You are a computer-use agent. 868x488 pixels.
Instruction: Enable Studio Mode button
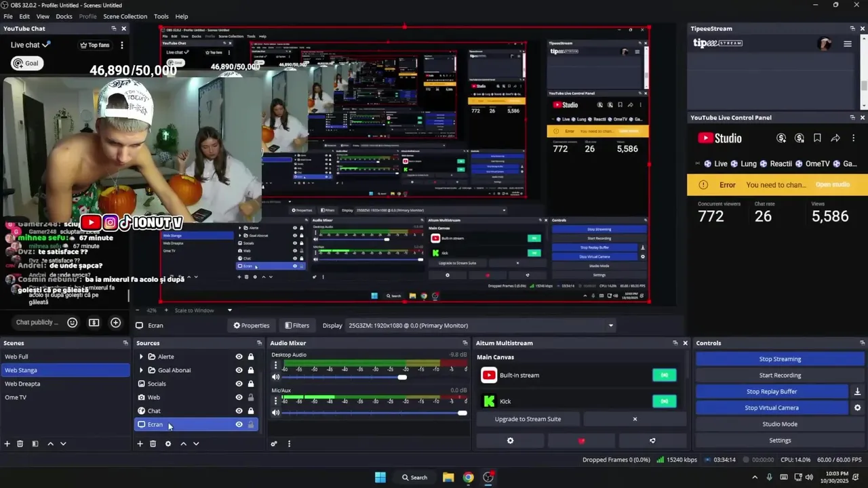[x=780, y=424]
